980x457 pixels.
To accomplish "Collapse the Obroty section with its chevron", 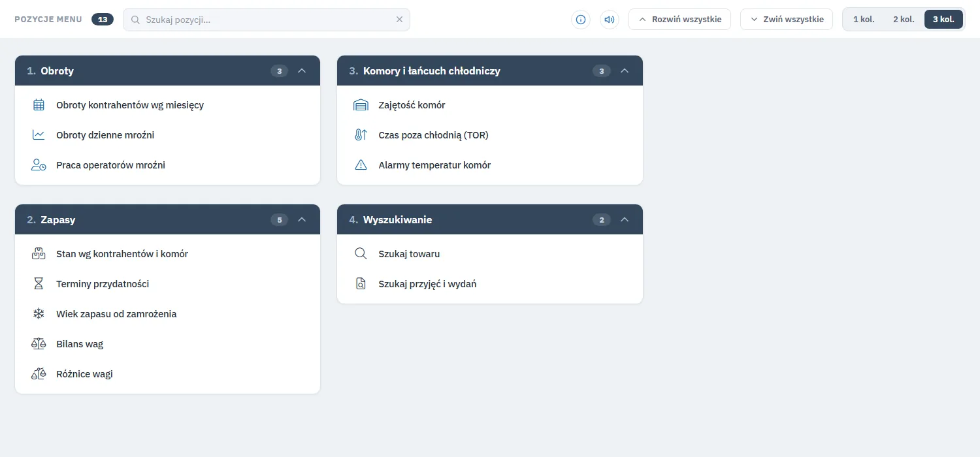I will (302, 71).
